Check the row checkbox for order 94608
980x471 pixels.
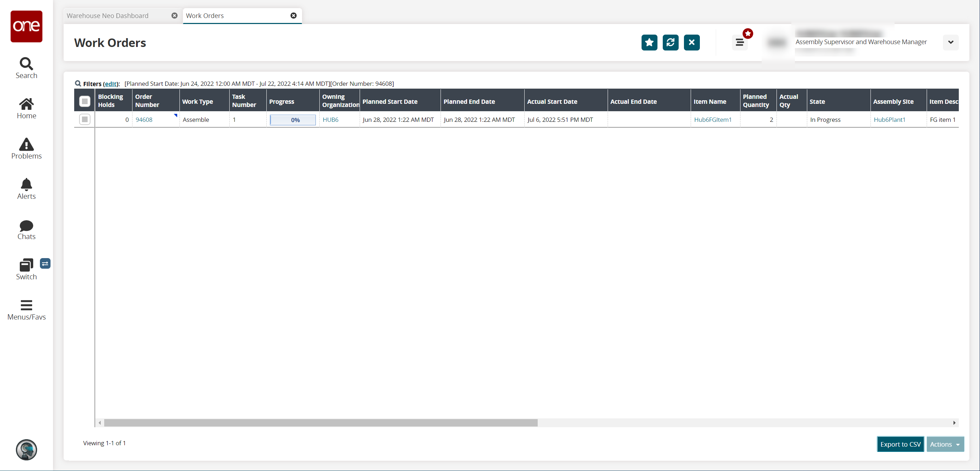click(84, 119)
